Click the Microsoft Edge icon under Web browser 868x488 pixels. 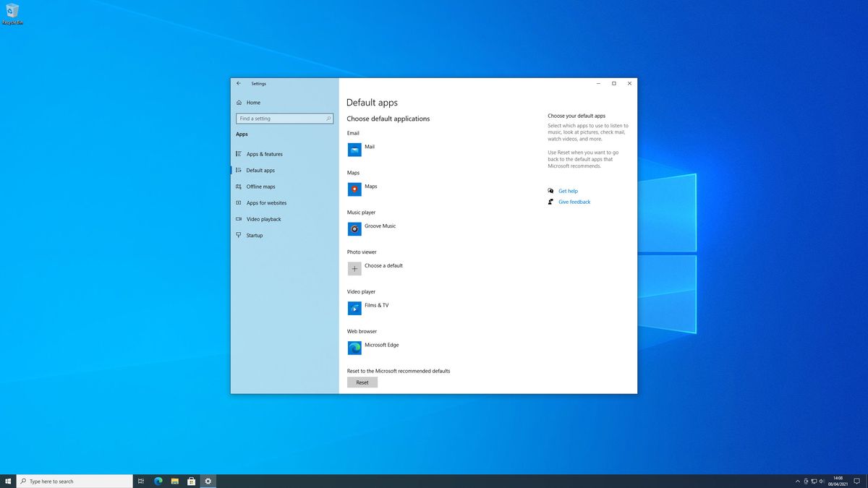(354, 348)
